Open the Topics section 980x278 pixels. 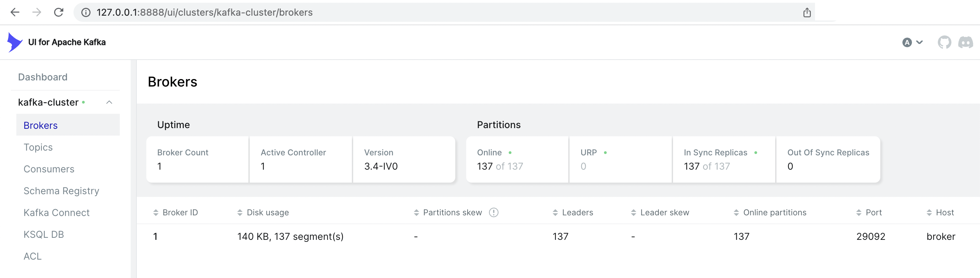(x=38, y=148)
